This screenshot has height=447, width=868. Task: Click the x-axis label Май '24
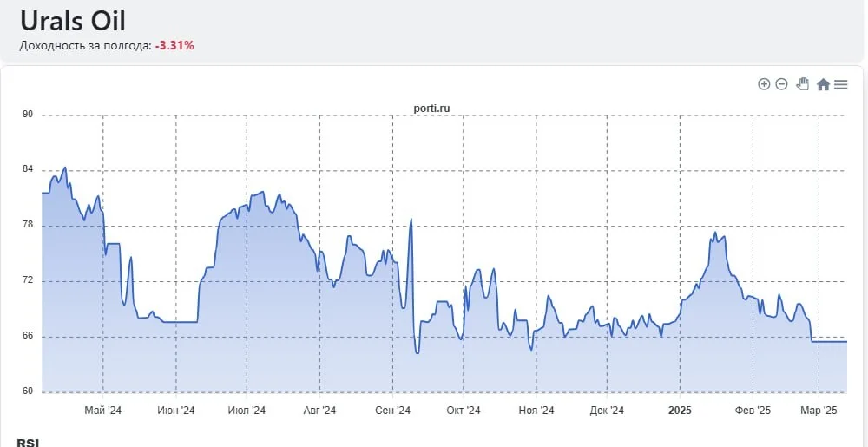[x=103, y=411]
